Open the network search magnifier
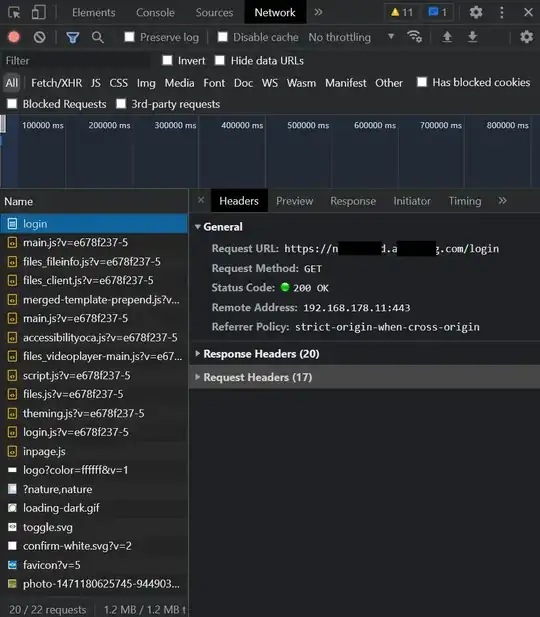The height and width of the screenshot is (617, 540). 98,37
